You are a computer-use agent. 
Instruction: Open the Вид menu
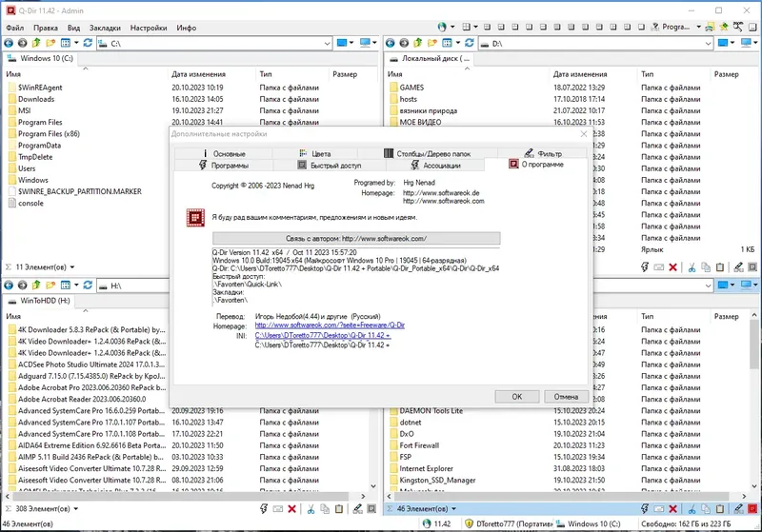coord(74,28)
